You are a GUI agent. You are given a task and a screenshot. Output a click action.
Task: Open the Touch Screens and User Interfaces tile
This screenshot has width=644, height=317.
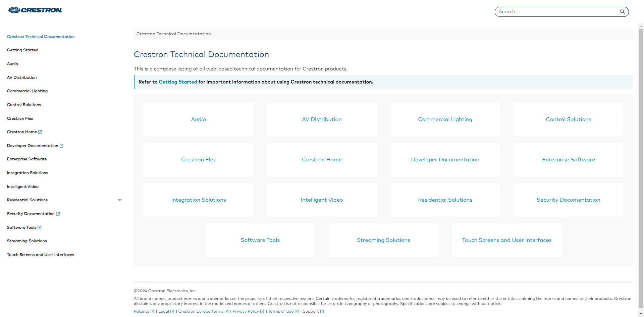pyautogui.click(x=506, y=240)
